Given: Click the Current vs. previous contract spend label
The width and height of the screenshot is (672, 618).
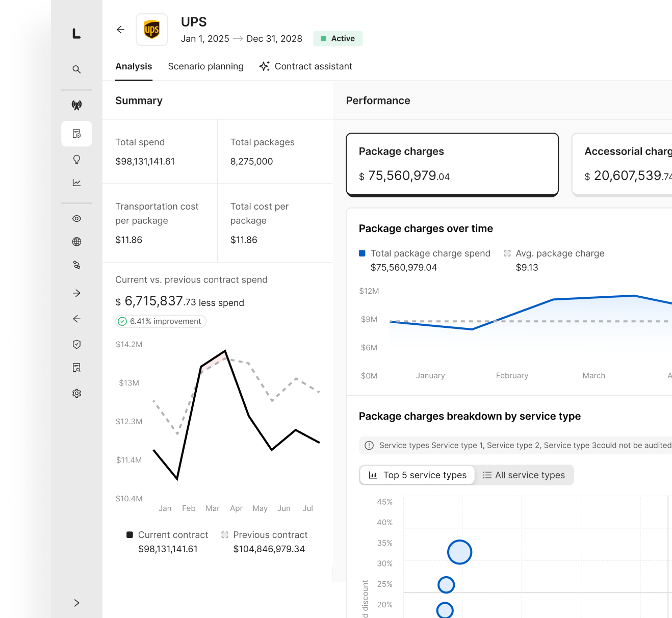Looking at the screenshot, I should 191,280.
